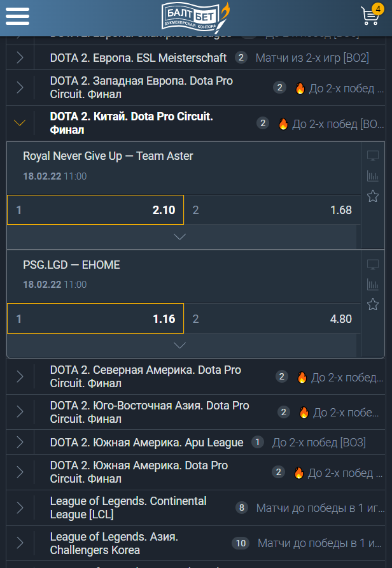The image size is (392, 568).
Task: Collapse the Китай Dota Pro Circuit section
Action: [x=20, y=124]
